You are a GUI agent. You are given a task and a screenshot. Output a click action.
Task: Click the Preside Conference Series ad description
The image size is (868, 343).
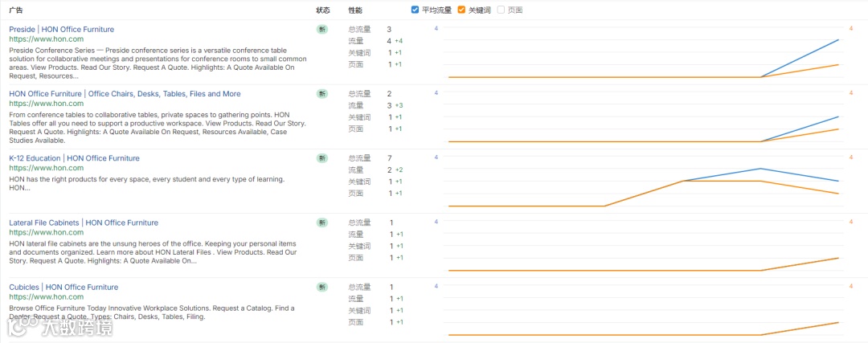point(158,63)
